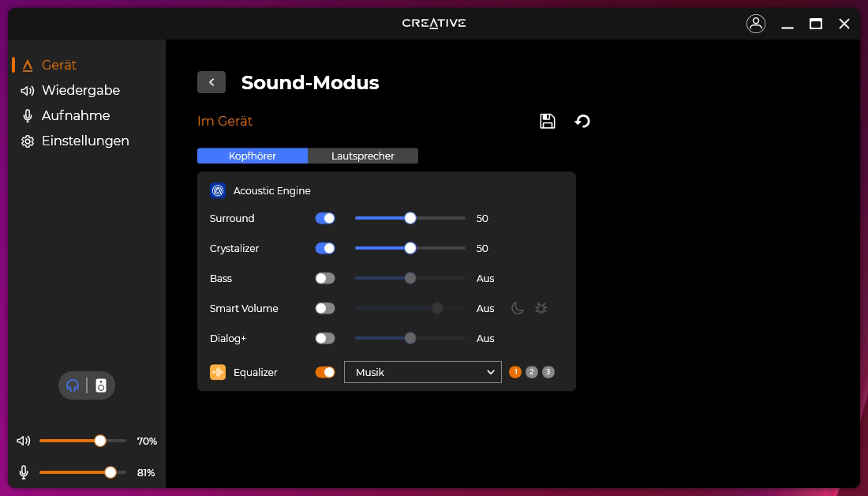This screenshot has height=496, width=868.
Task: Reset Sound-Modus settings with the revert icon
Action: (582, 121)
